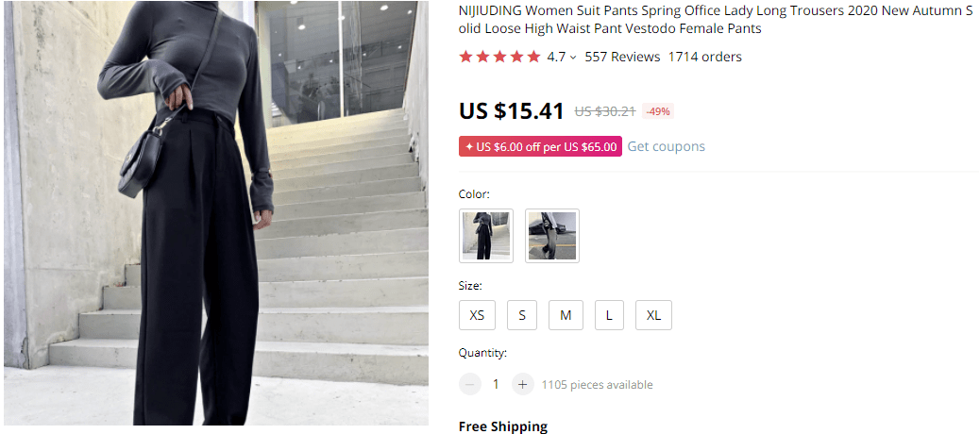Pick size XL option
The height and width of the screenshot is (434, 980).
coord(653,315)
